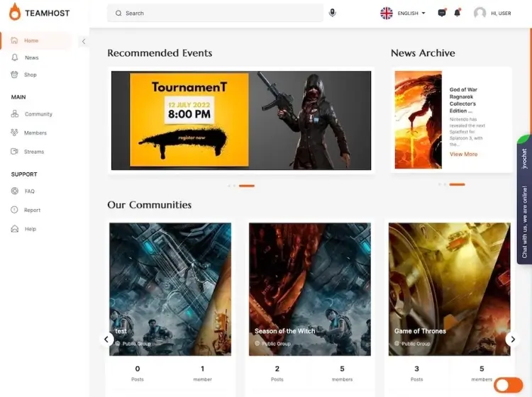This screenshot has height=397, width=532.
Task: Open God of War news thumbnail
Action: tap(419, 120)
